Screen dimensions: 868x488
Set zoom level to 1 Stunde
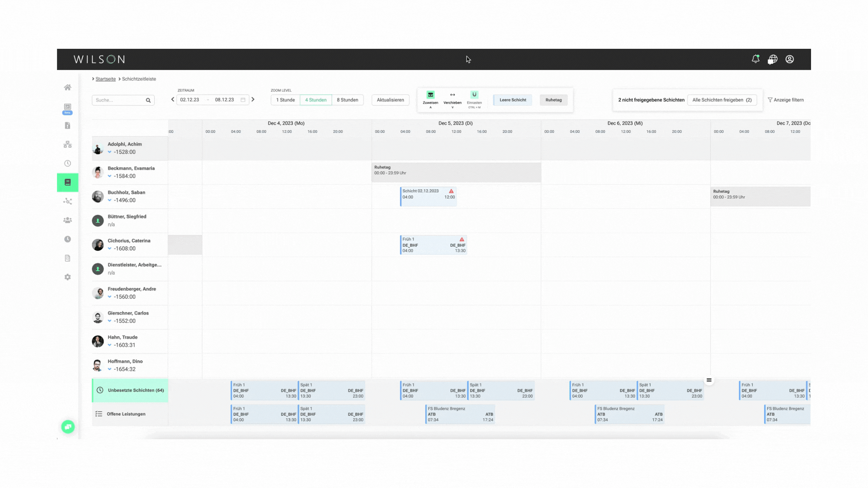tap(285, 100)
